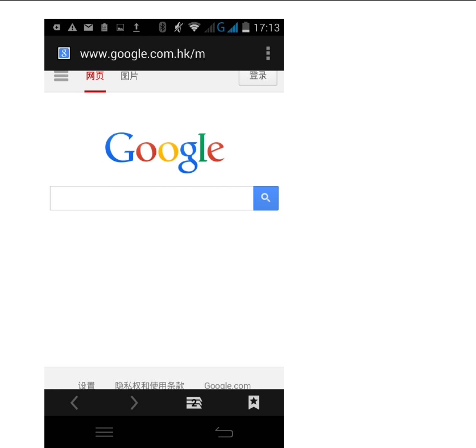Switch to the 网页 tab
The image size is (476, 448).
(x=95, y=76)
